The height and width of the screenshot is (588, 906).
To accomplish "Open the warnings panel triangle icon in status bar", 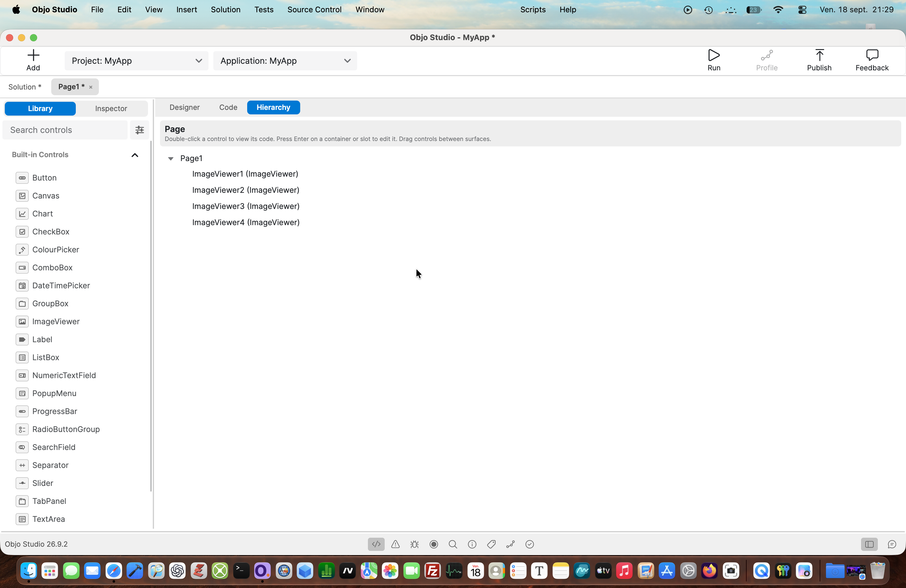I will pyautogui.click(x=395, y=544).
